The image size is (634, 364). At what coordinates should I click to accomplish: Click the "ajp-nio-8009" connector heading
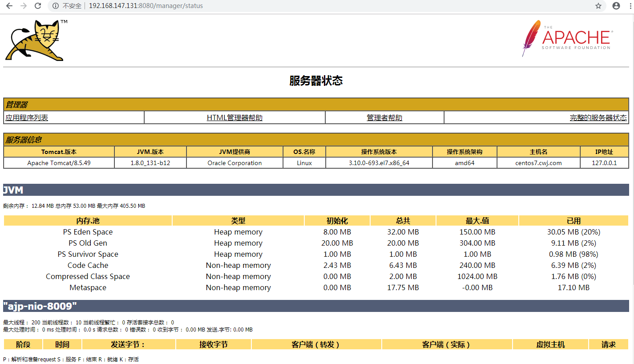pyautogui.click(x=316, y=306)
